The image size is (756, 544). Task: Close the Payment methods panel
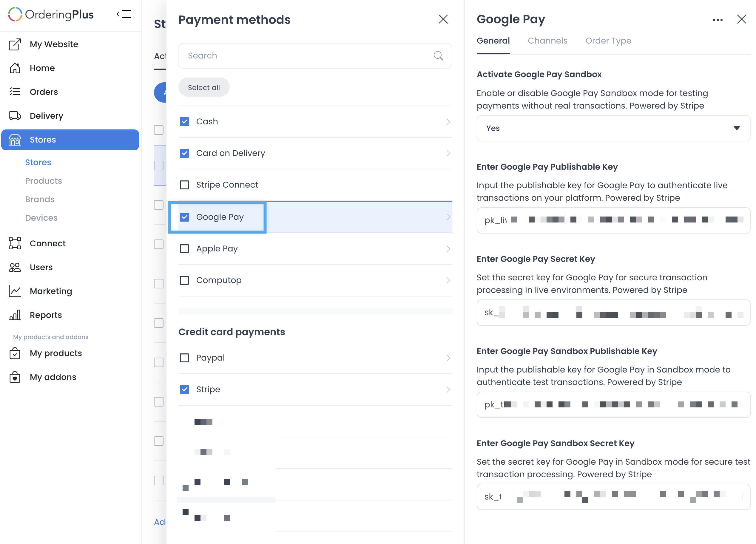pyautogui.click(x=443, y=19)
